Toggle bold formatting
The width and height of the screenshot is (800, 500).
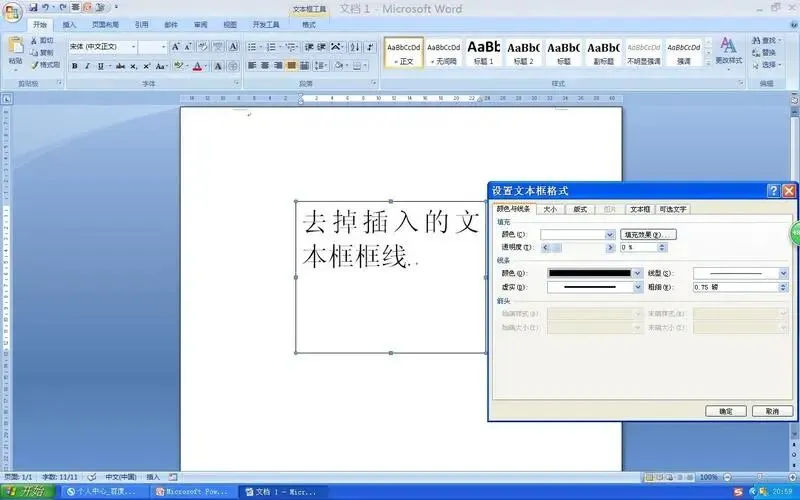click(x=74, y=66)
